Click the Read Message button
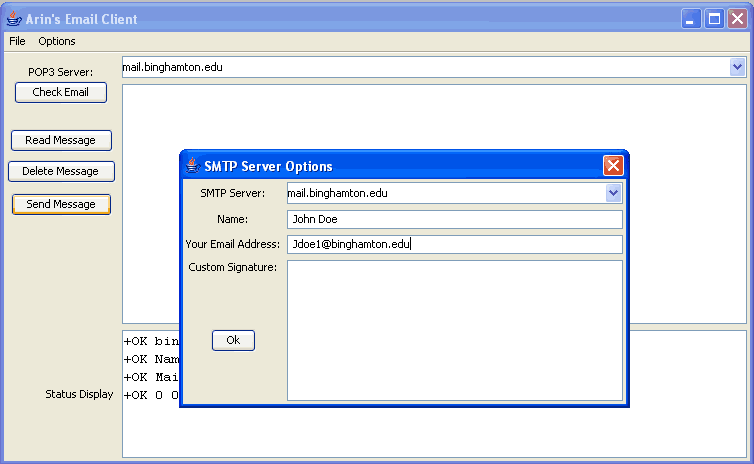The image size is (754, 464). point(61,140)
